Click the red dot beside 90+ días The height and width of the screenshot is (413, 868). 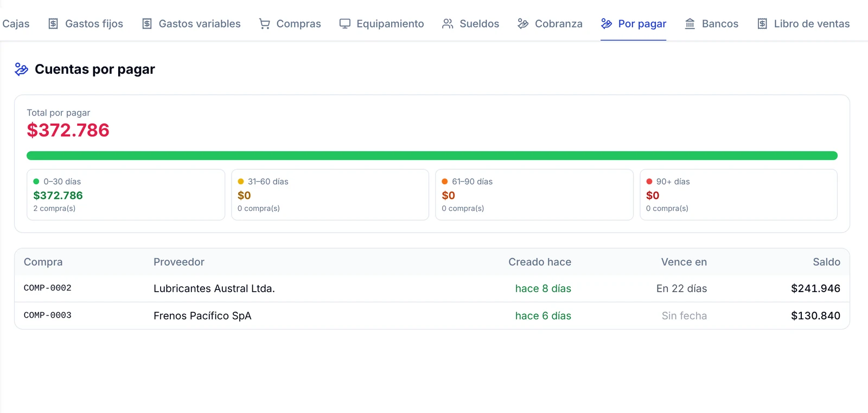click(649, 182)
